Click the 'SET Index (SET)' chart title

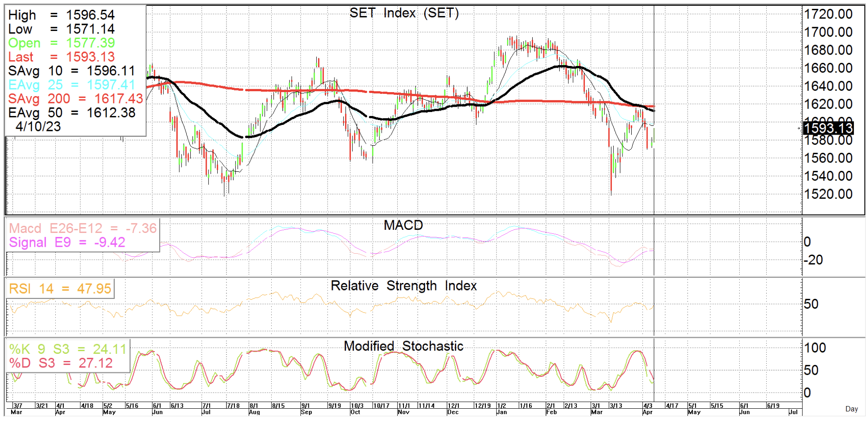(404, 13)
